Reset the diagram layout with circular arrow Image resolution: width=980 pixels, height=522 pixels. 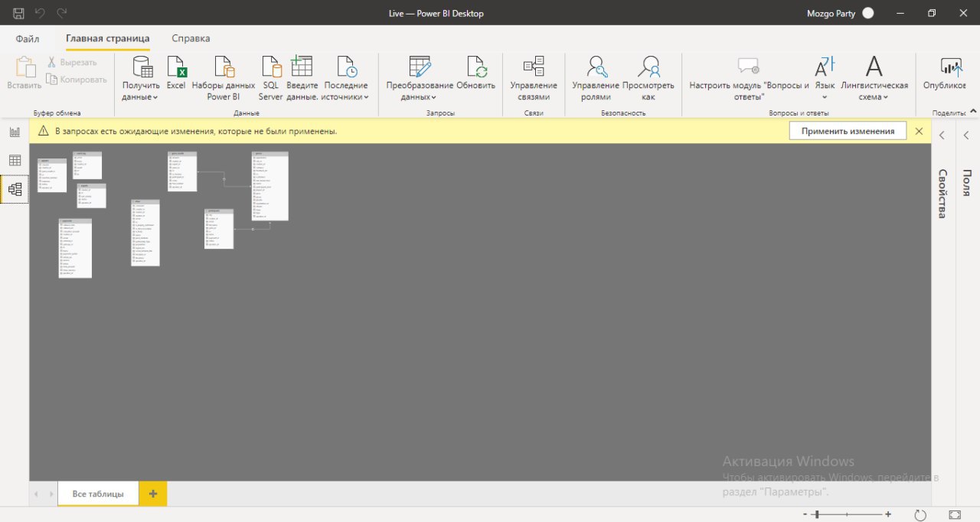(x=921, y=515)
